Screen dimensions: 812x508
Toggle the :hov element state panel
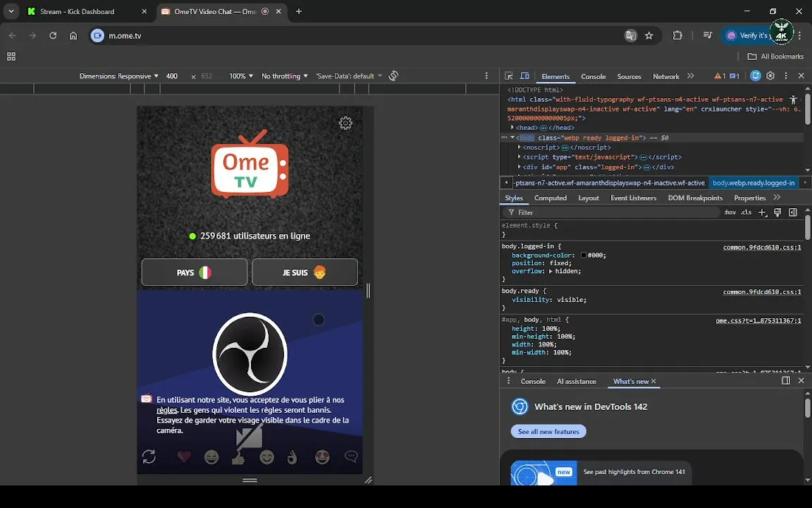tap(730, 212)
